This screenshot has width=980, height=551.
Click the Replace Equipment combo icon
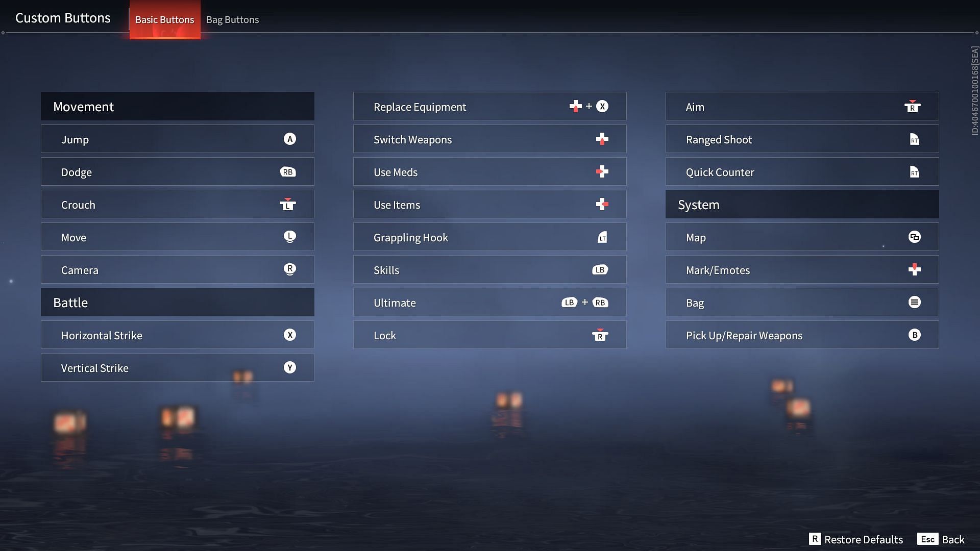[589, 106]
